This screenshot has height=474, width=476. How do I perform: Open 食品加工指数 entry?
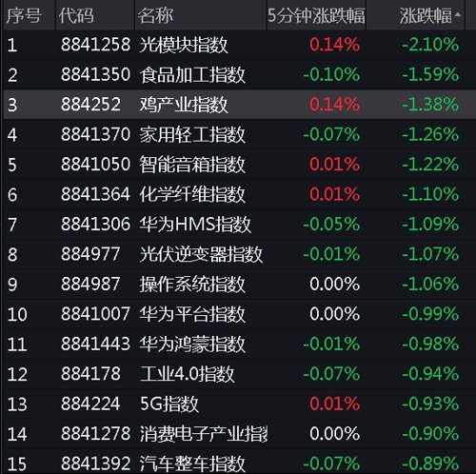(x=192, y=74)
